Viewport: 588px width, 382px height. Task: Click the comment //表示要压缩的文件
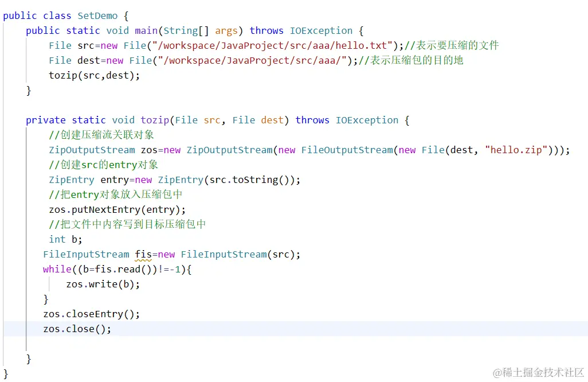click(452, 45)
